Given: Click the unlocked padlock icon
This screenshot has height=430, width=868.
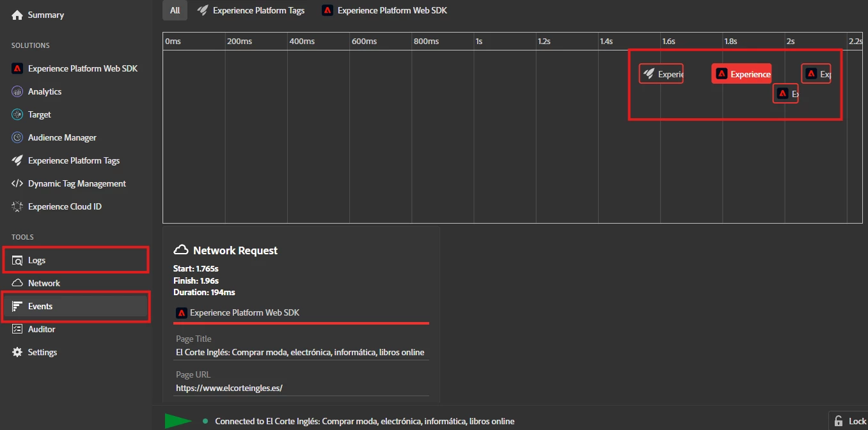Looking at the screenshot, I should click(839, 421).
